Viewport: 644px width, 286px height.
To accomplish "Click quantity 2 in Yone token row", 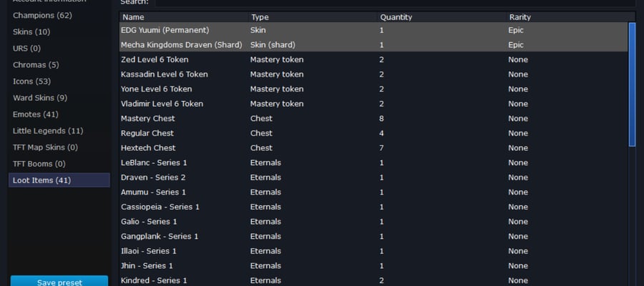I will (381, 89).
